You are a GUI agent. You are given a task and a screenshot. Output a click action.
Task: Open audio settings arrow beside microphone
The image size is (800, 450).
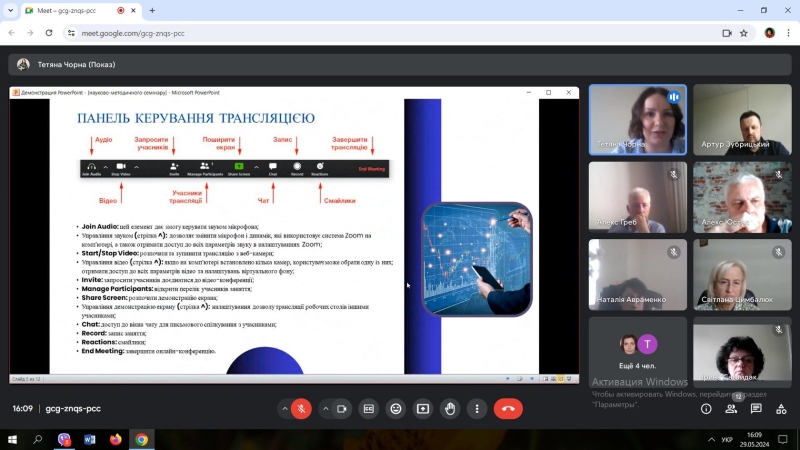coord(285,409)
